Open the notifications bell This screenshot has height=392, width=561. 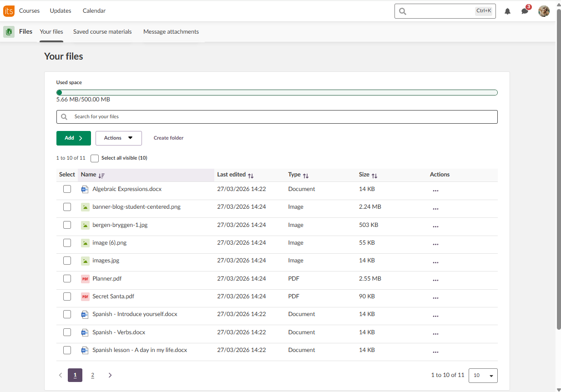507,11
